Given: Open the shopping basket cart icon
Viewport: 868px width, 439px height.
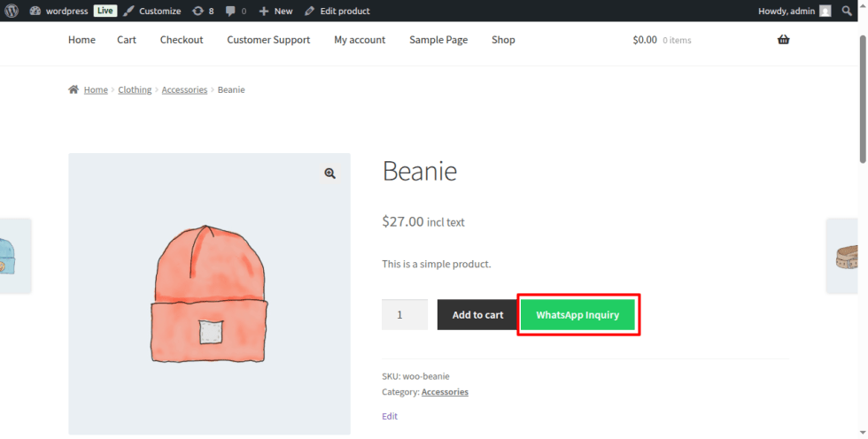Looking at the screenshot, I should click(x=783, y=40).
